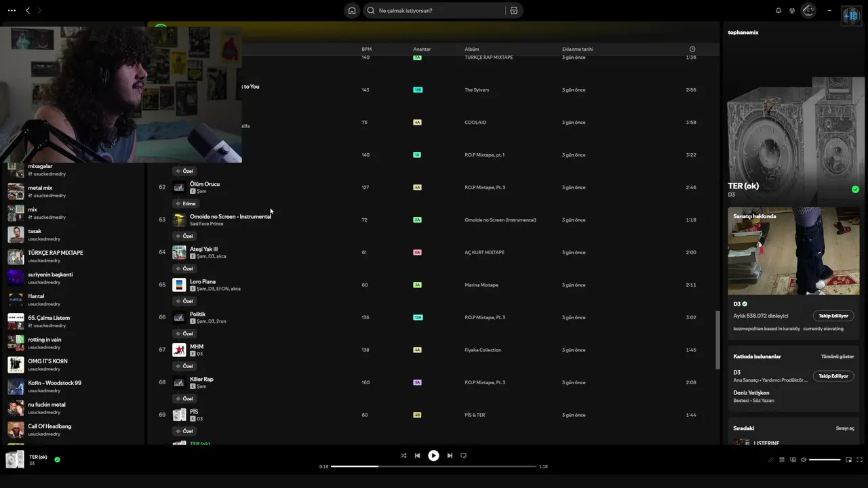Image resolution: width=868 pixels, height=488 pixels.
Task: Click the green check on TER (ok) cover panel
Action: click(855, 189)
